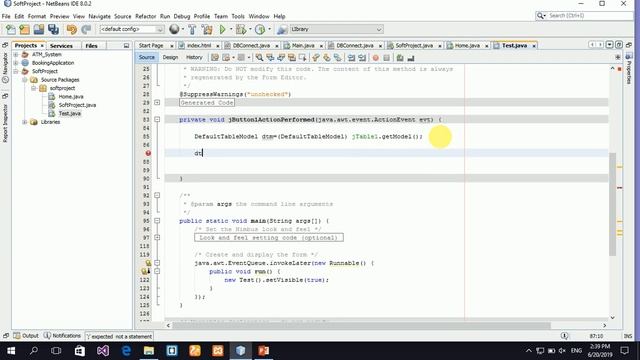Click the NetBeans icon in the taskbar
The width and height of the screenshot is (640, 360).
241,351
